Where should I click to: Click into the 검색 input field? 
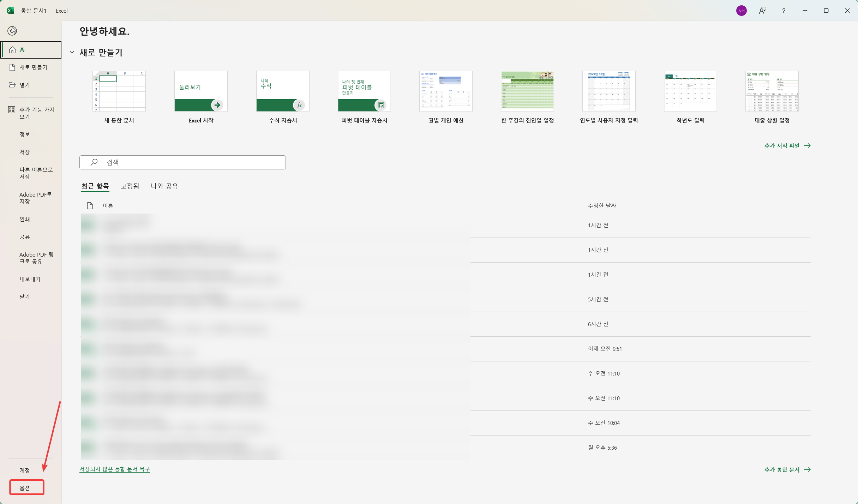tap(191, 162)
